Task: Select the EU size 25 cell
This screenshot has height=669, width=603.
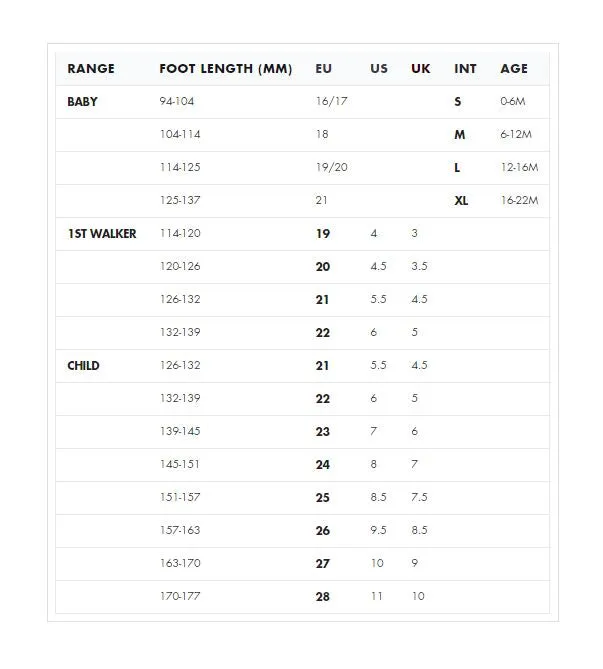Action: pos(323,497)
